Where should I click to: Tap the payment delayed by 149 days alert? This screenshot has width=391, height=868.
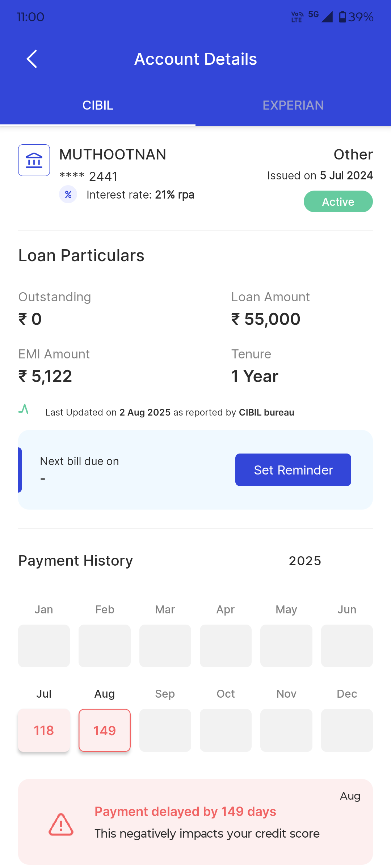(x=195, y=822)
